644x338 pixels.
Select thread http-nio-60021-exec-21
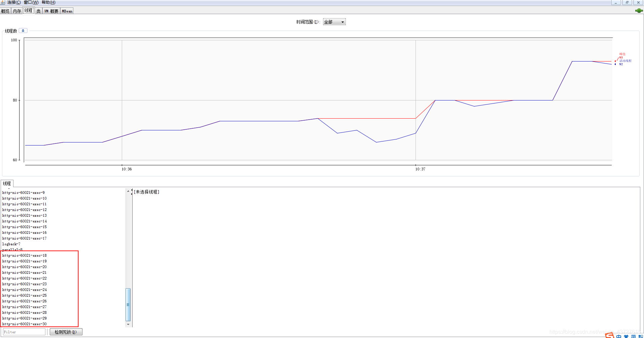tap(25, 273)
